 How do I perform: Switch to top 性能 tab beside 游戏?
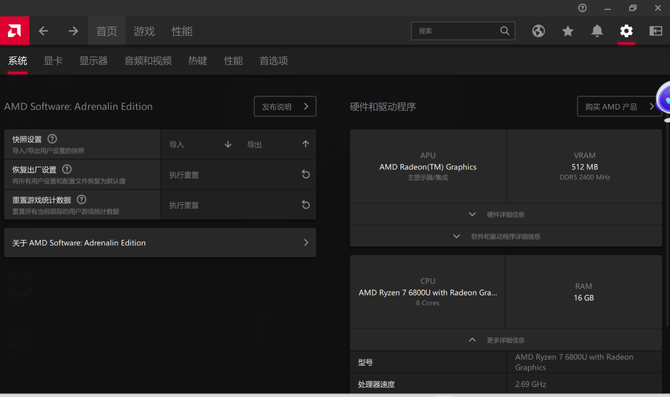182,31
